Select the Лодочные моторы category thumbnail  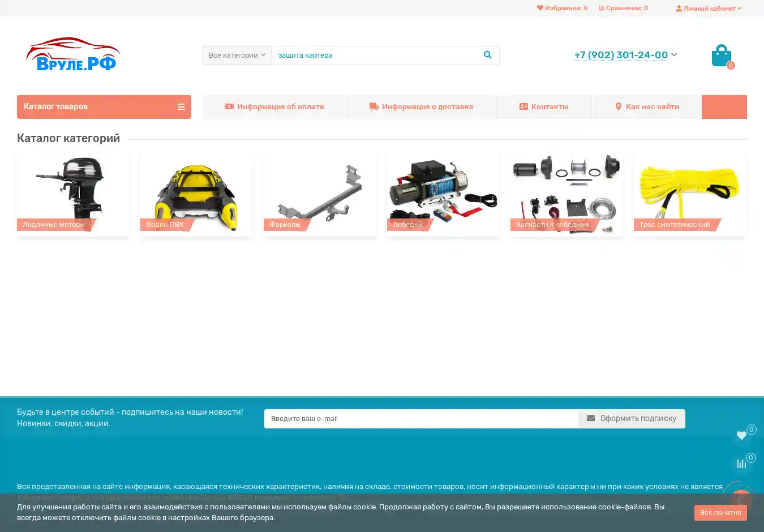click(x=73, y=194)
